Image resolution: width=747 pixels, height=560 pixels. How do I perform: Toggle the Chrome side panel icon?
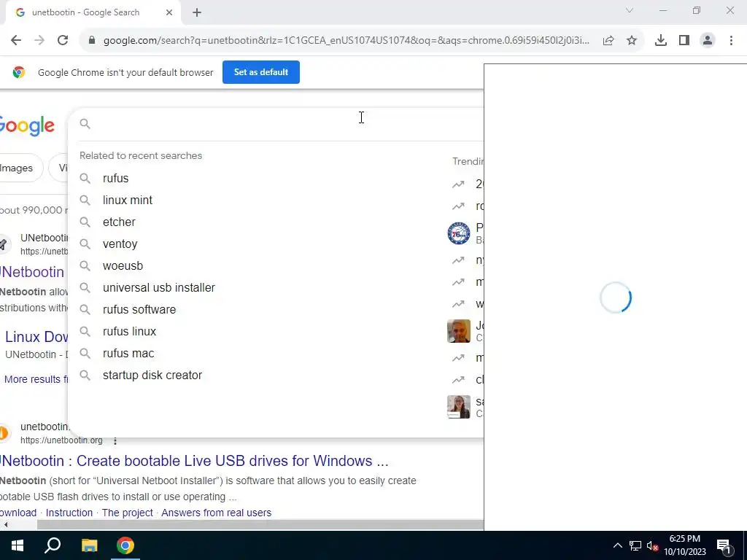click(684, 41)
